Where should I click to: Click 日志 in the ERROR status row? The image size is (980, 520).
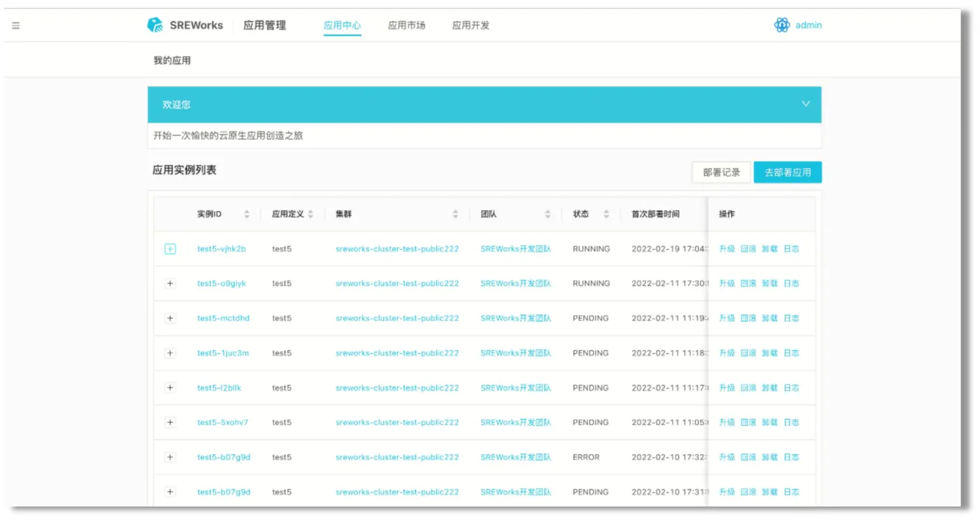coord(791,457)
